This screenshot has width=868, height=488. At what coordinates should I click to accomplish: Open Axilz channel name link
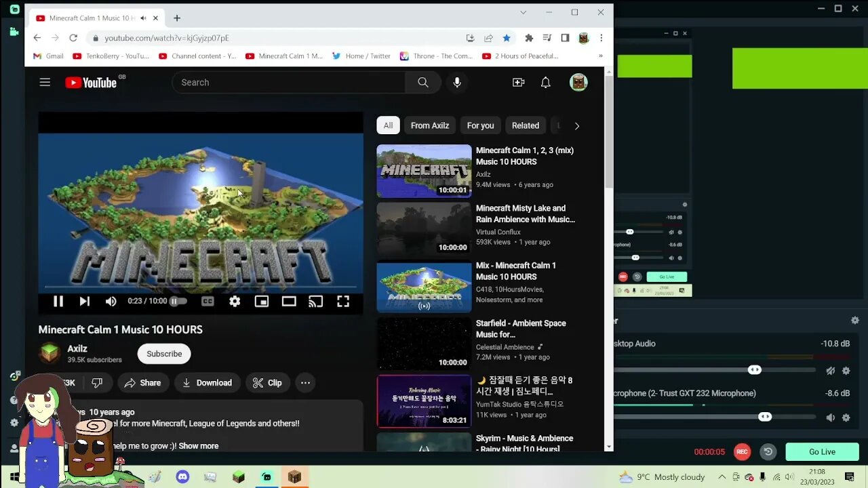point(77,348)
